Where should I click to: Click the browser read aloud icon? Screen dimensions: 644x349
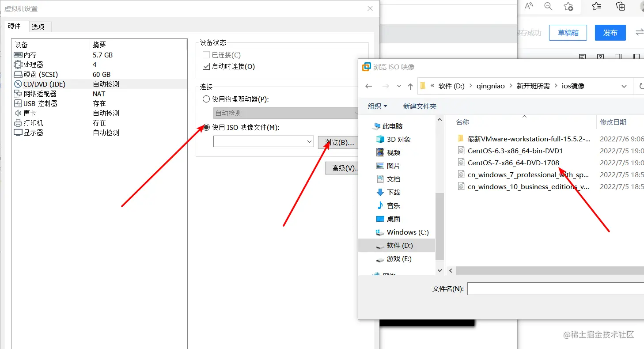[528, 6]
